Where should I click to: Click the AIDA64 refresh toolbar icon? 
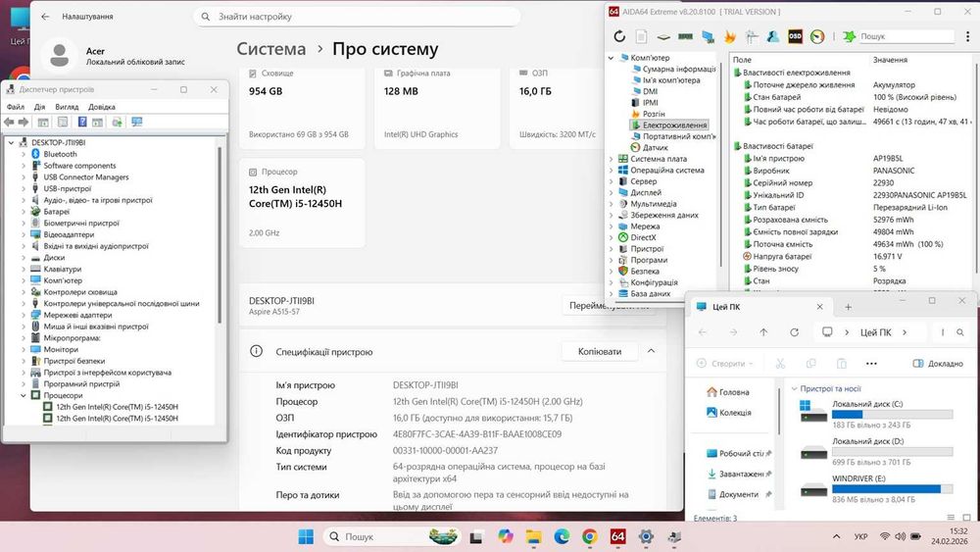click(618, 36)
